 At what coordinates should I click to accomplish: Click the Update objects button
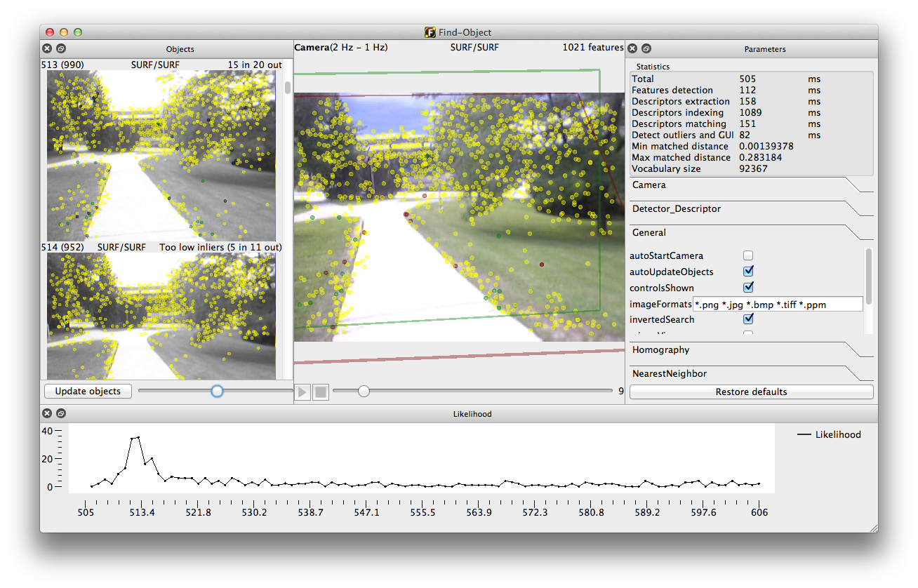pyautogui.click(x=88, y=392)
